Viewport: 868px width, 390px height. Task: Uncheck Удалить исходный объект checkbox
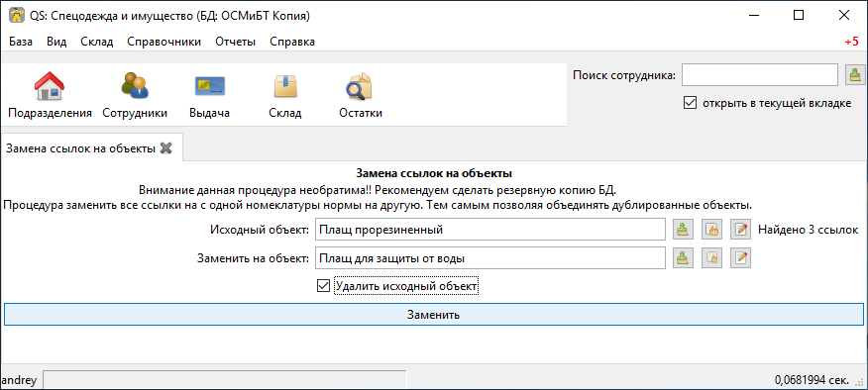click(x=322, y=286)
